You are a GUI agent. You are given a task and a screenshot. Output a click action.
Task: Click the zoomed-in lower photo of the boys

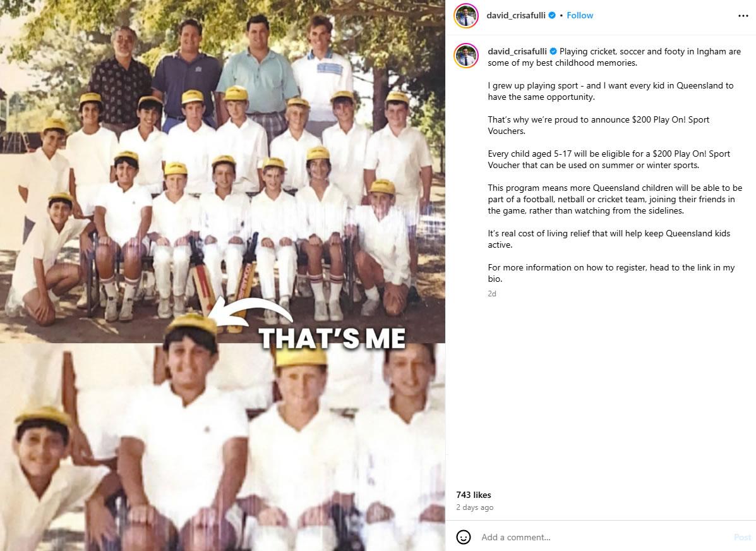coord(222,447)
